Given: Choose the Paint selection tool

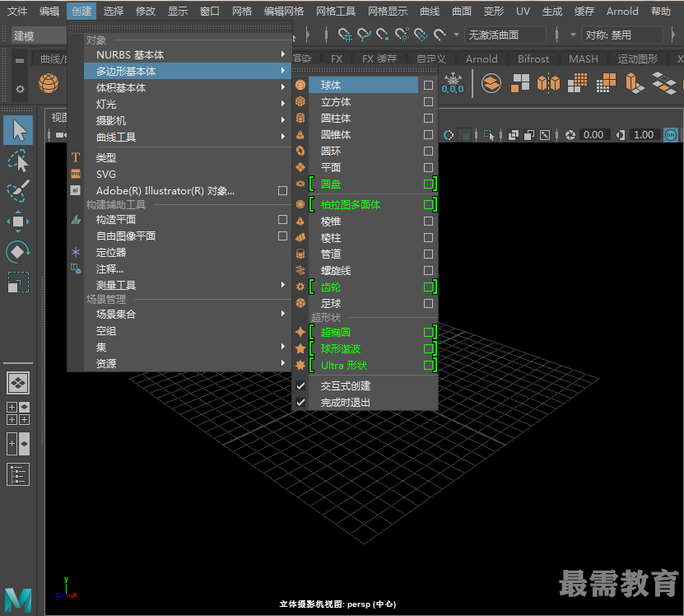Looking at the screenshot, I should click(x=18, y=191).
